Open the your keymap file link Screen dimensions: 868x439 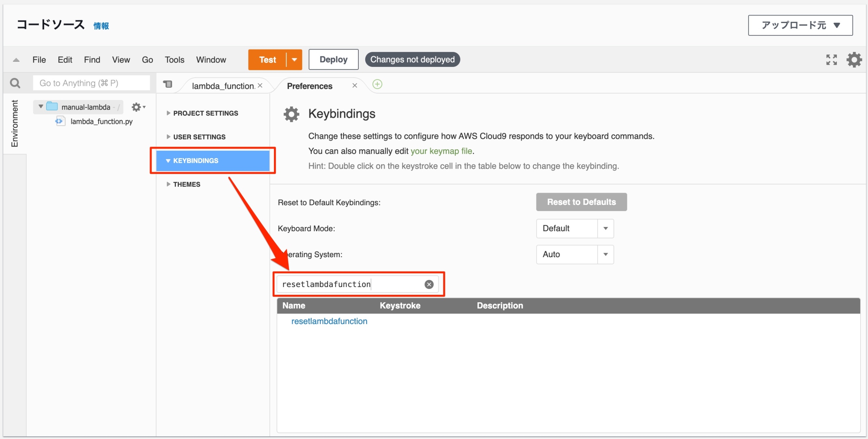tap(441, 151)
